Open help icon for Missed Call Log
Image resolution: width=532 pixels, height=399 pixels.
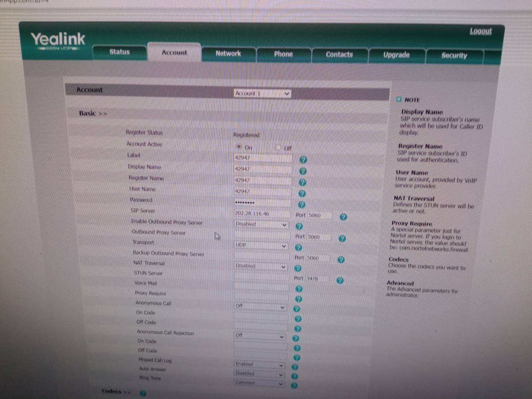(x=295, y=367)
